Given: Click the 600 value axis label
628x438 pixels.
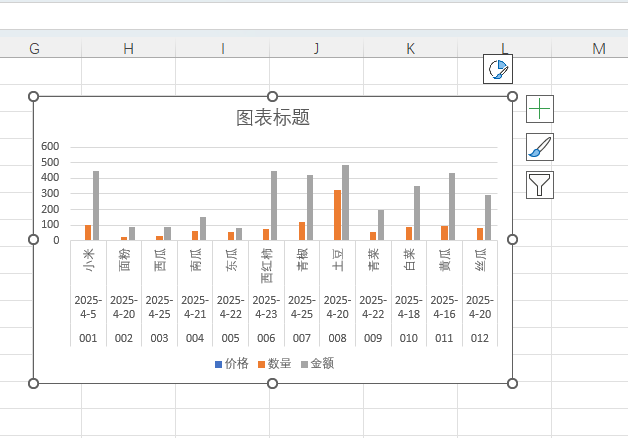Looking at the screenshot, I should [x=50, y=147].
